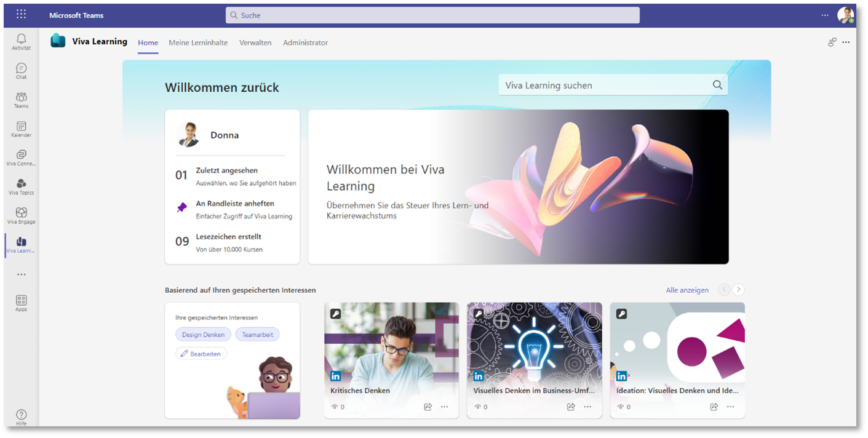Open the Ideation: Visuelles Denken thumbnail

677,342
